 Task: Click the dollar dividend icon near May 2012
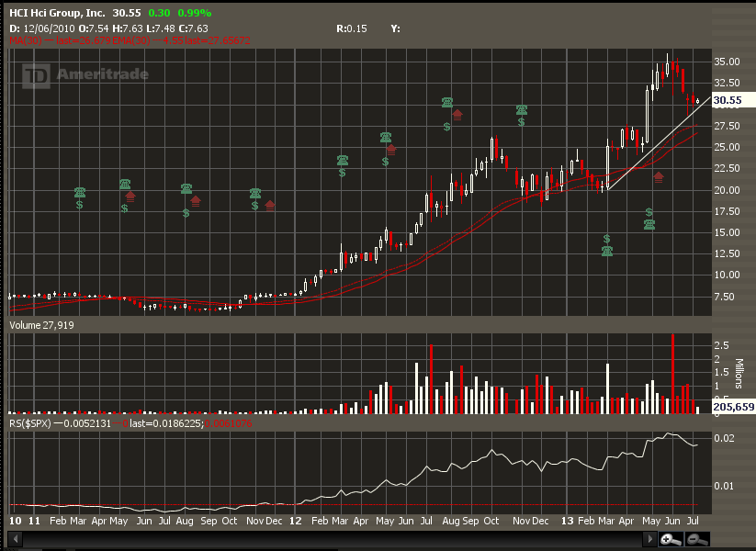pyautogui.click(x=385, y=161)
